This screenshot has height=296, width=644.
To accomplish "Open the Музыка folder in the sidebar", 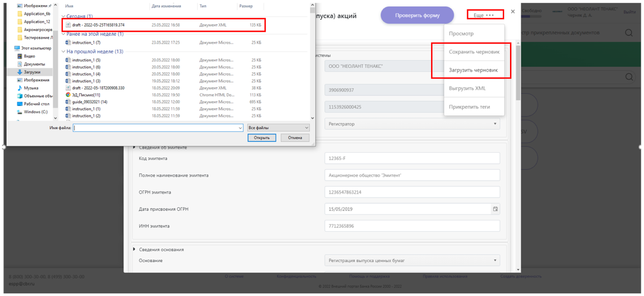I will tap(31, 88).
